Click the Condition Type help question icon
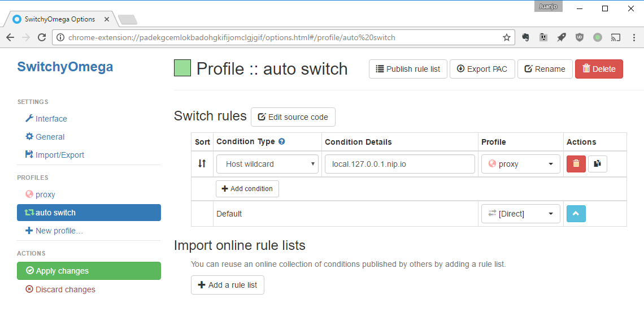Screen dimensions: 644x320 click(x=282, y=141)
